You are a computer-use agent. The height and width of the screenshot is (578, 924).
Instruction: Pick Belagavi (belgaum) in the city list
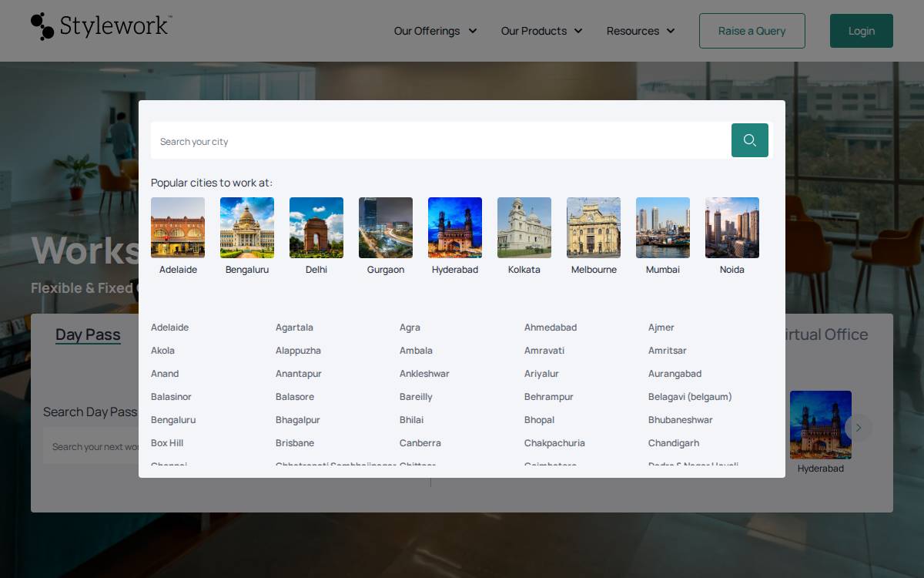point(690,397)
